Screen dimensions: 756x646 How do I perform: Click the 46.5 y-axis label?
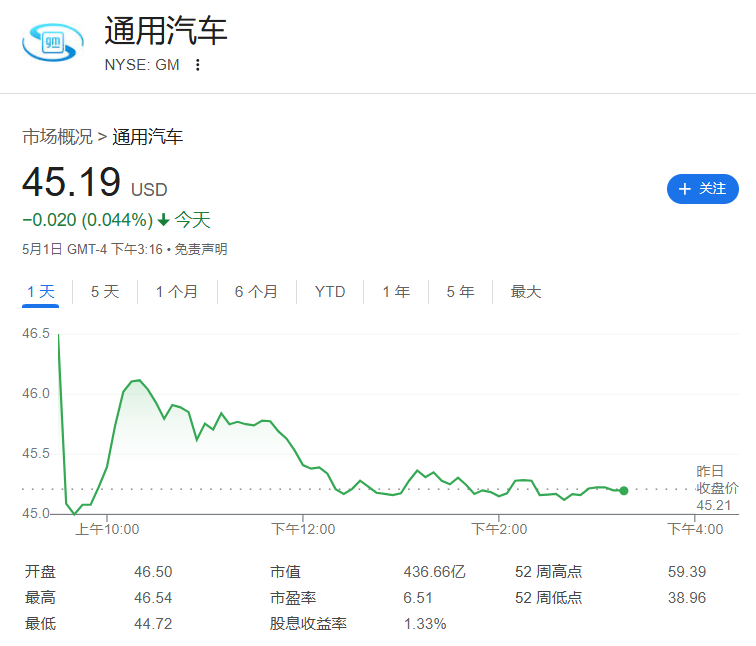[36, 334]
